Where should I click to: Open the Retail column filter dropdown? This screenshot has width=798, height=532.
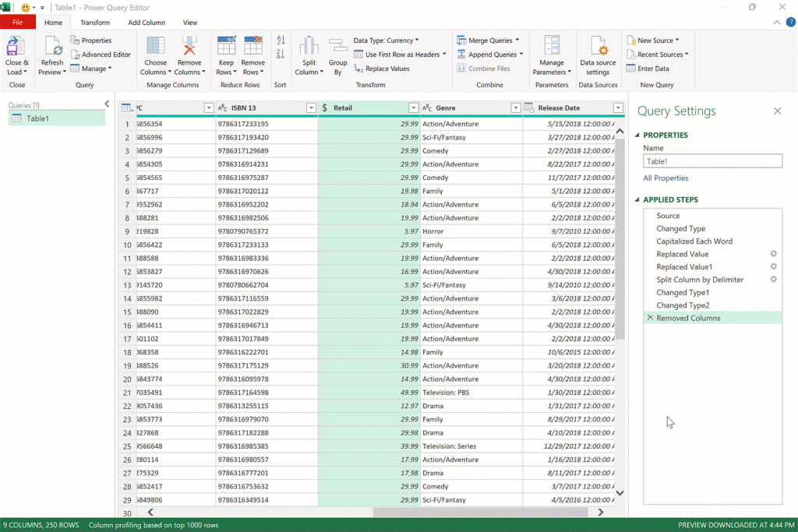(x=414, y=108)
